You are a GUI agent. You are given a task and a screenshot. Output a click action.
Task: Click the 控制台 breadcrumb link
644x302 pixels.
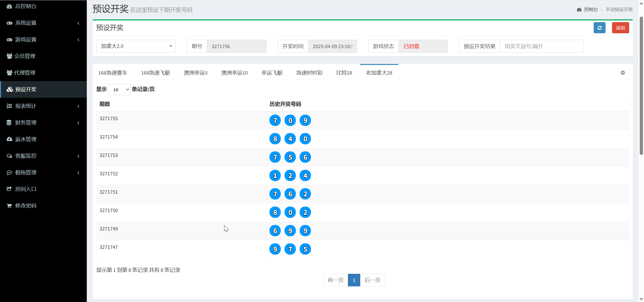tap(591, 9)
